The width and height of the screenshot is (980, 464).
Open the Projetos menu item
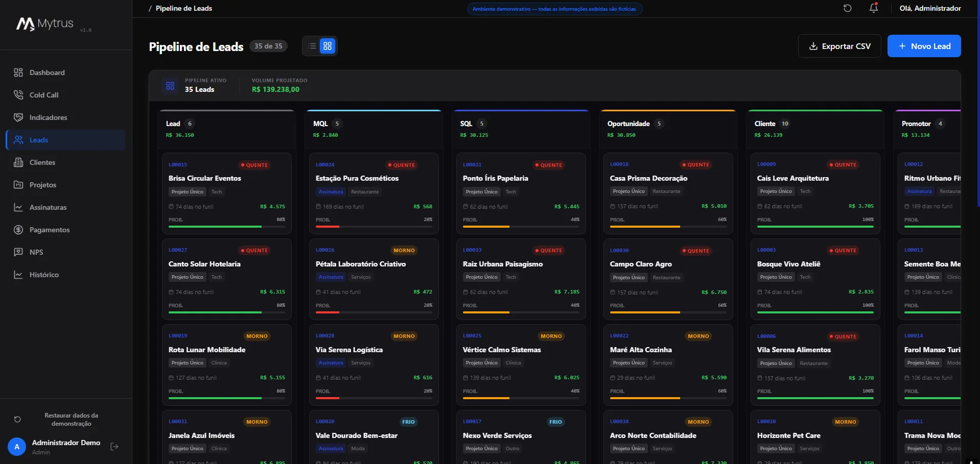click(66, 185)
